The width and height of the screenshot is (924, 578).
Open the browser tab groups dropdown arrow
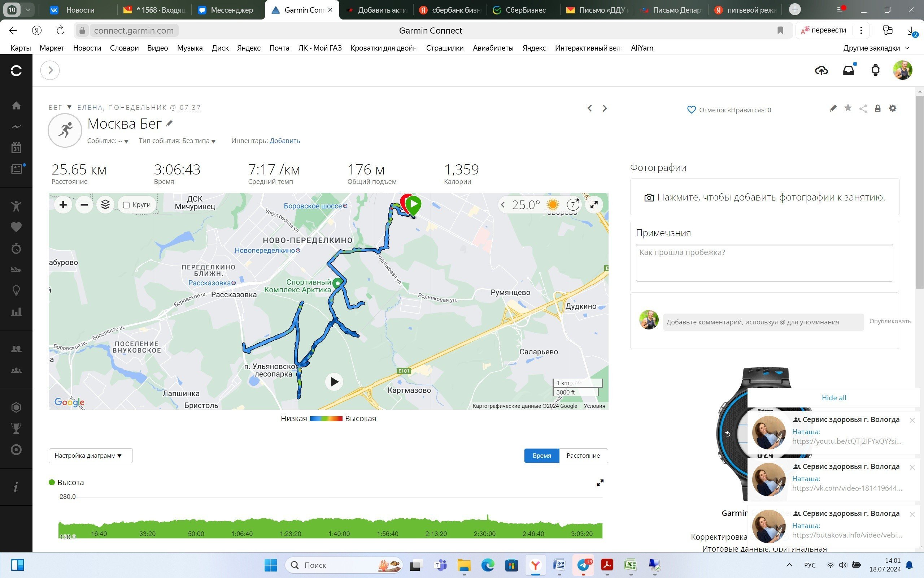tap(28, 9)
